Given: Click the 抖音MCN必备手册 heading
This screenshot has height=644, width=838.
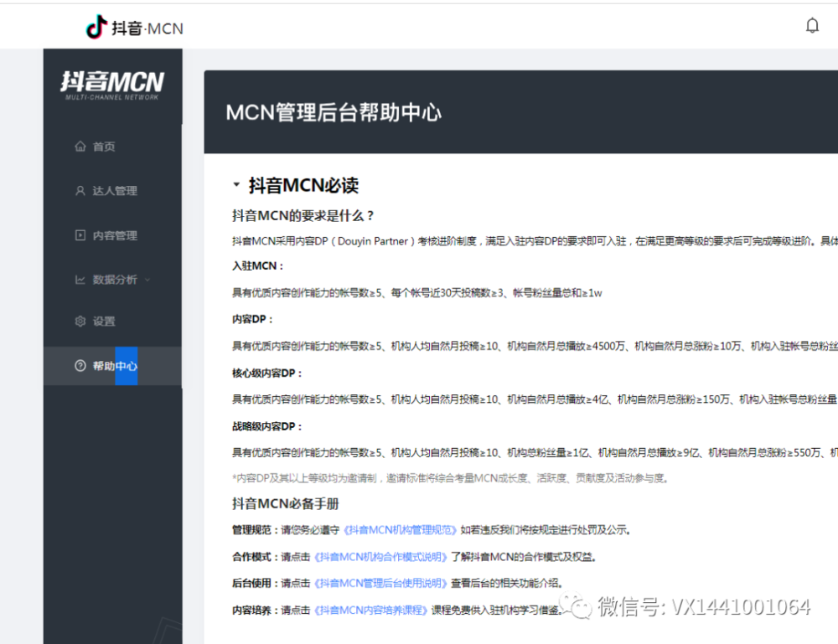Looking at the screenshot, I should pos(286,503).
